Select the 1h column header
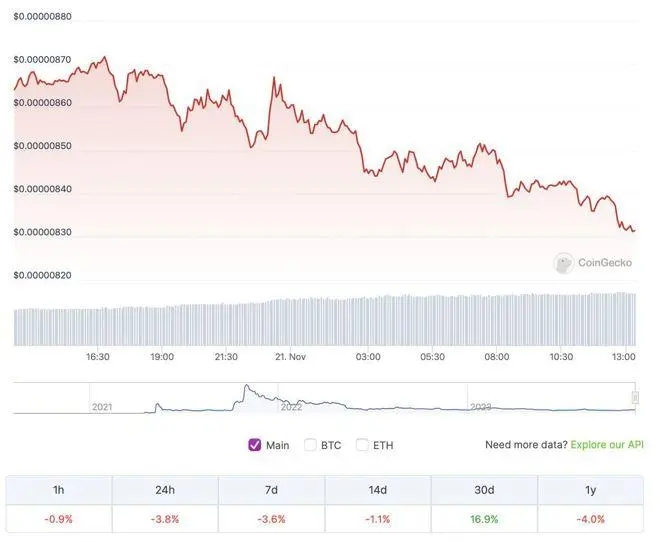Viewport: 660px width, 542px height. (x=59, y=490)
